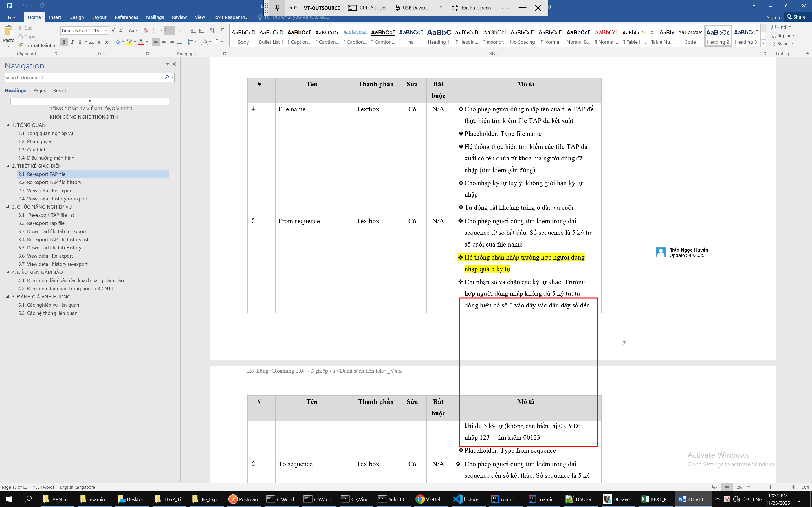
Task: Open Postman from the taskbar
Action: 243,499
